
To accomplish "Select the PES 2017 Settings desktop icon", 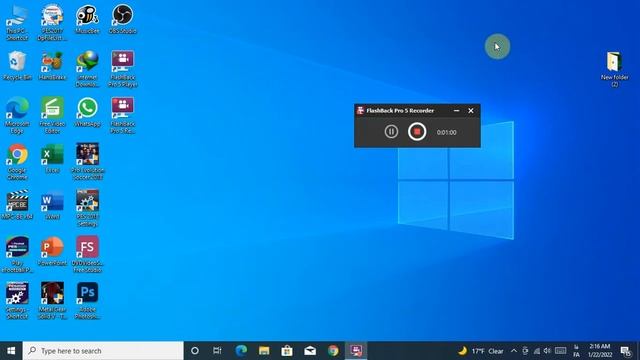I will (x=87, y=209).
